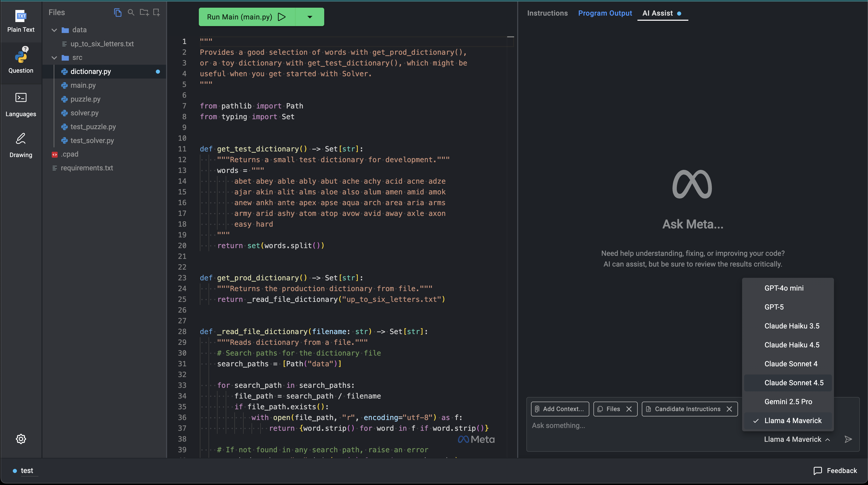Choose Claude Haiku 4.5 model
Screen dimensions: 868x485
click(788, 345)
